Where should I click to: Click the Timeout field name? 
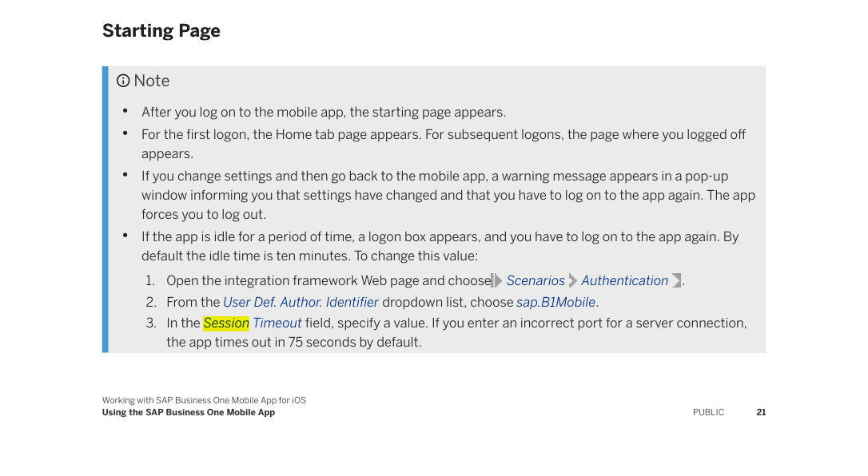coord(277,323)
